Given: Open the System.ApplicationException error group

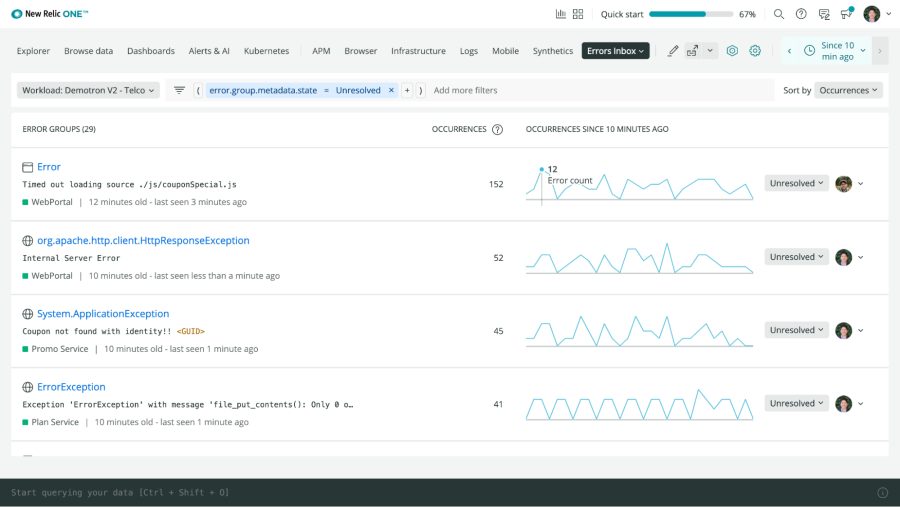Looking at the screenshot, I should pyautogui.click(x=103, y=314).
